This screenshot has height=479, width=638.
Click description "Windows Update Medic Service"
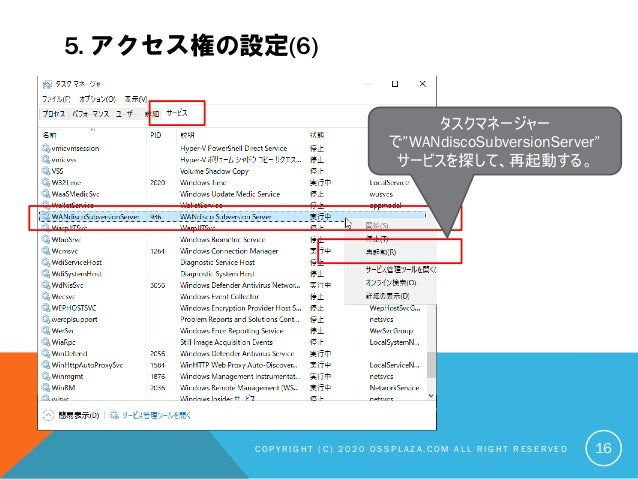point(230,194)
